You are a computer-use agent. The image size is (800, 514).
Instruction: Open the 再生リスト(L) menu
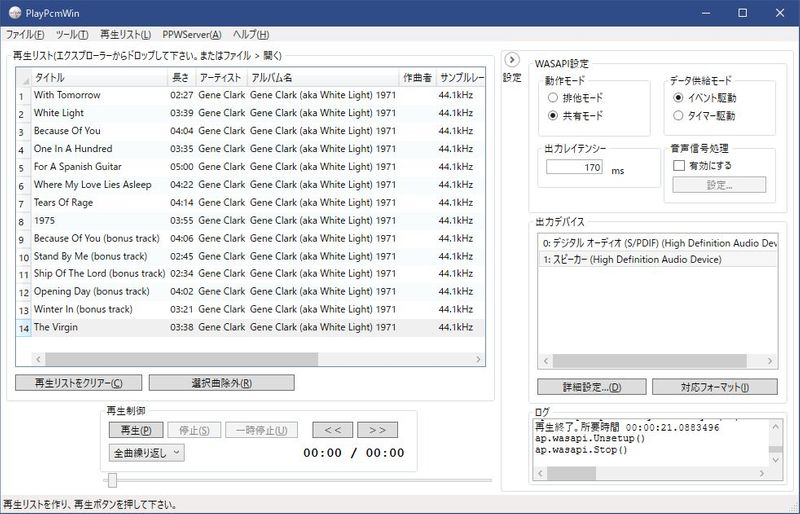pos(126,35)
